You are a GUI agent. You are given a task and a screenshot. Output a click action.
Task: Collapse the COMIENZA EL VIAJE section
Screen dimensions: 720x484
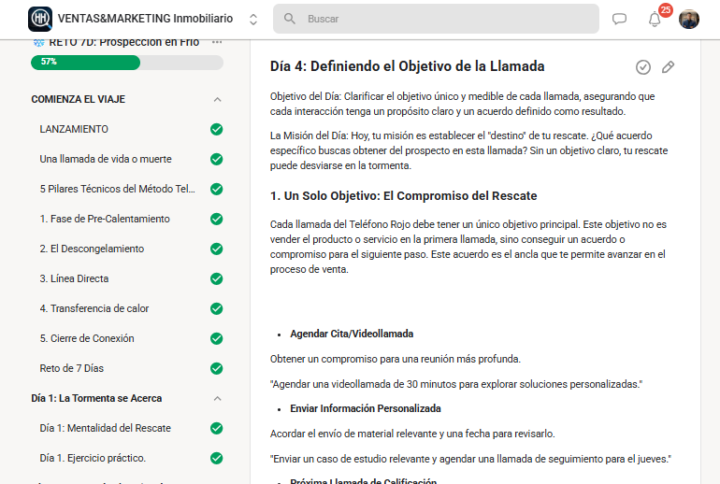click(x=217, y=100)
